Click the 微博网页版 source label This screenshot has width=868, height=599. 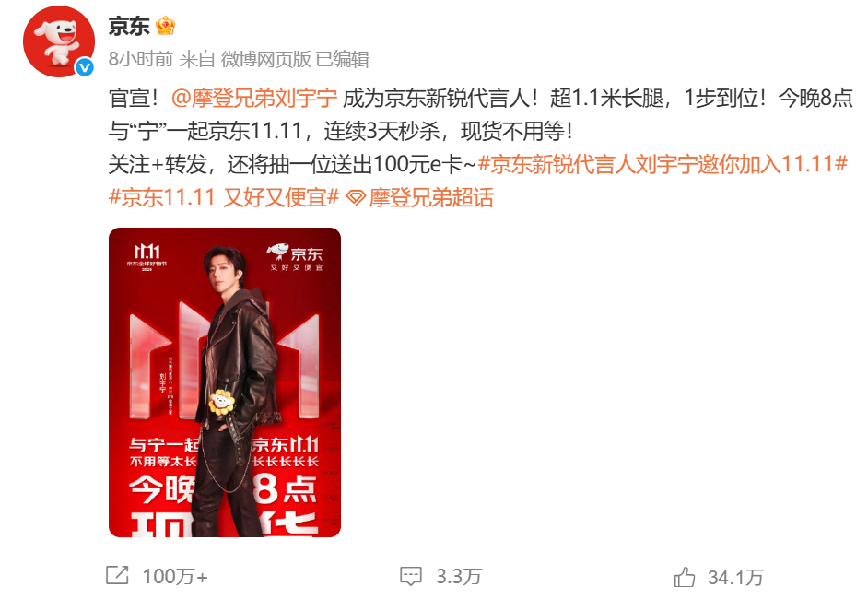coord(265,59)
